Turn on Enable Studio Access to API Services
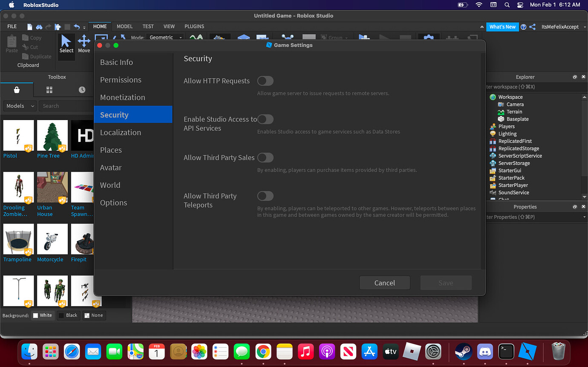This screenshot has height=367, width=588. (x=265, y=119)
